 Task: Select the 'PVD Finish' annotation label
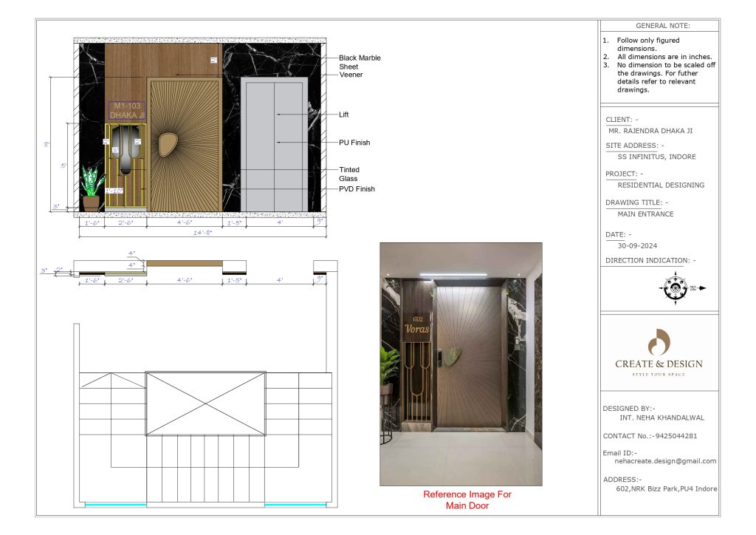[357, 189]
